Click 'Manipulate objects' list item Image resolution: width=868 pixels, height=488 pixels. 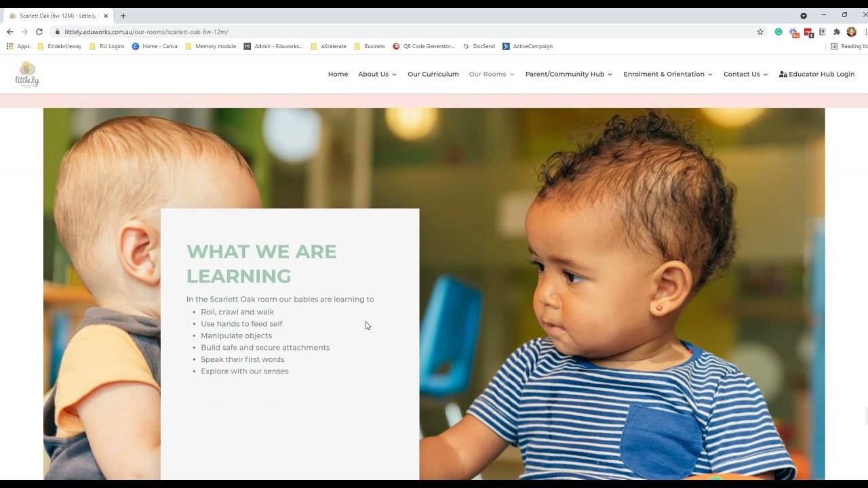click(236, 335)
